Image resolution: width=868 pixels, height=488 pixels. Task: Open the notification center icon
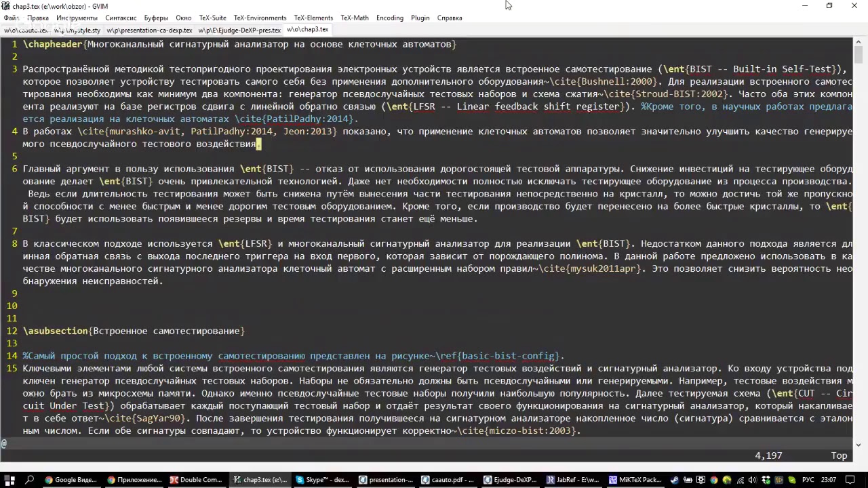point(850,480)
